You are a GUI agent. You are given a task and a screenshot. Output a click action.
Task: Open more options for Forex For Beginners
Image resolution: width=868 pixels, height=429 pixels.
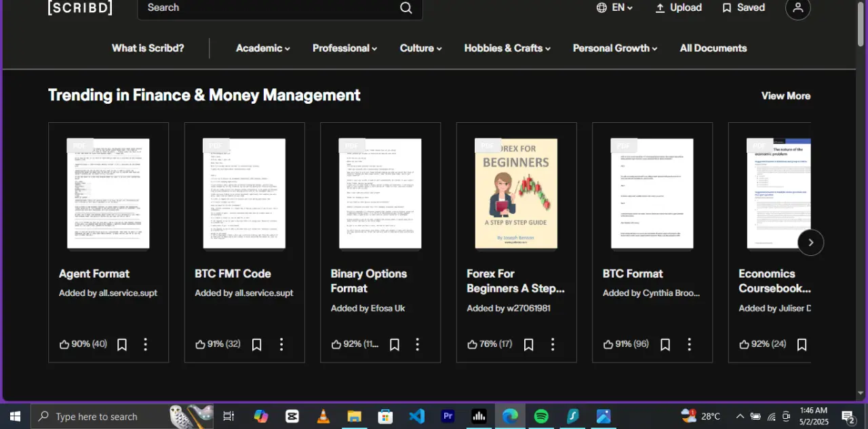[x=553, y=344]
